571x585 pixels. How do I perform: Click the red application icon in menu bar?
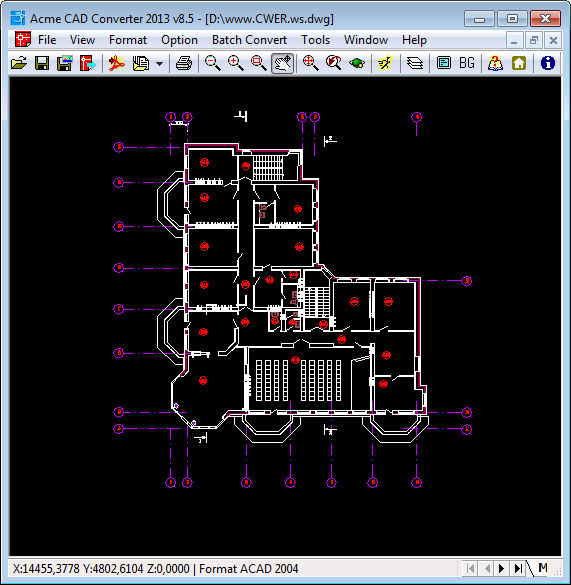coord(22,40)
